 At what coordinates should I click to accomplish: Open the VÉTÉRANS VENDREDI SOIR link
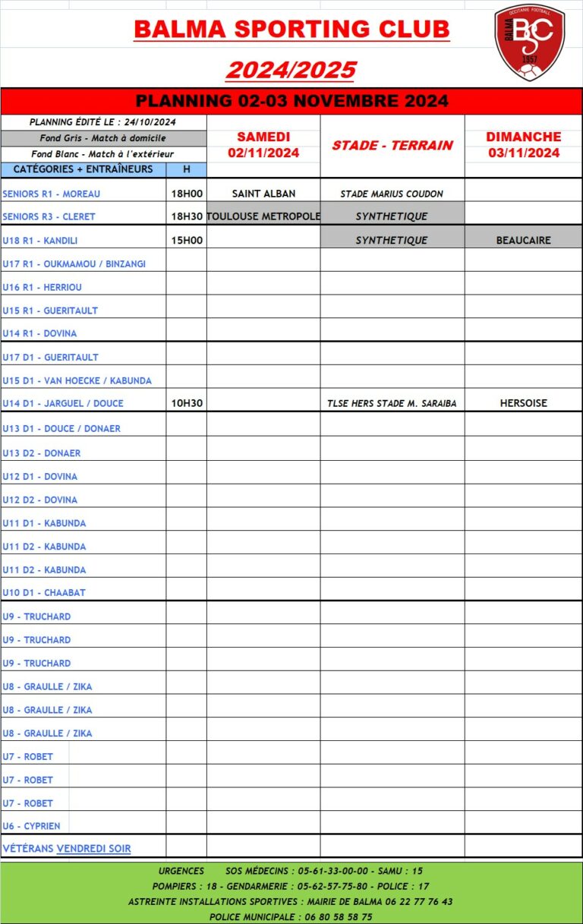click(x=67, y=848)
